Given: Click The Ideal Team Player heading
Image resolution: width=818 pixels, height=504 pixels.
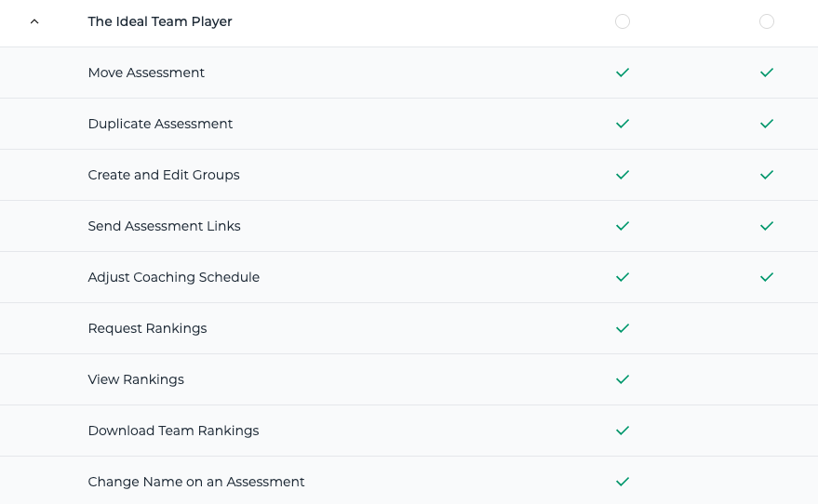Looking at the screenshot, I should click(x=160, y=21).
